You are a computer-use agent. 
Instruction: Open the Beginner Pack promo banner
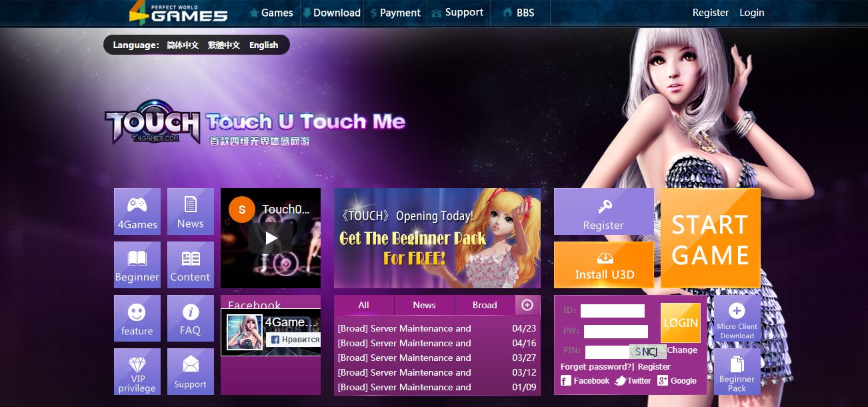pyautogui.click(x=437, y=238)
